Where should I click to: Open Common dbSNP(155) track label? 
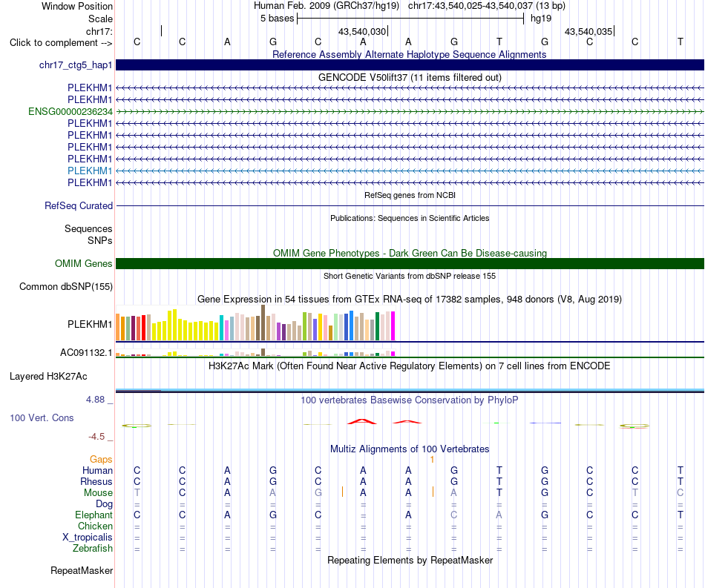65,287
